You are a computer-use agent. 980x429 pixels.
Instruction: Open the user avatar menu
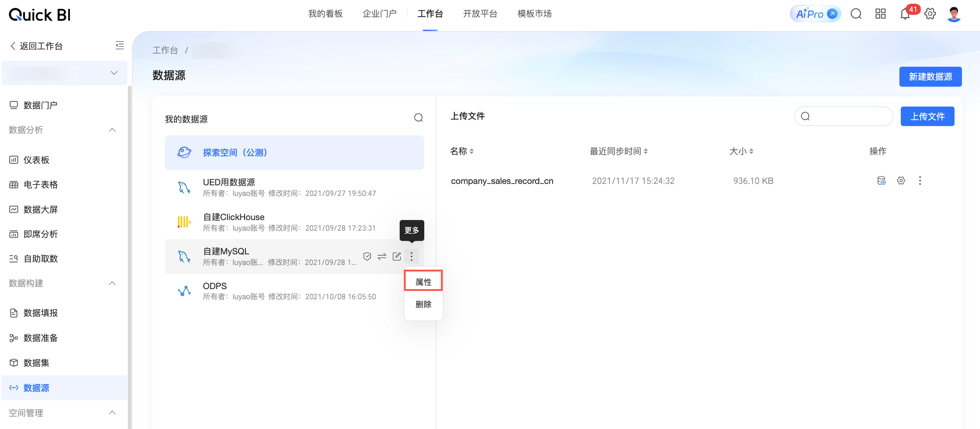tap(954, 14)
